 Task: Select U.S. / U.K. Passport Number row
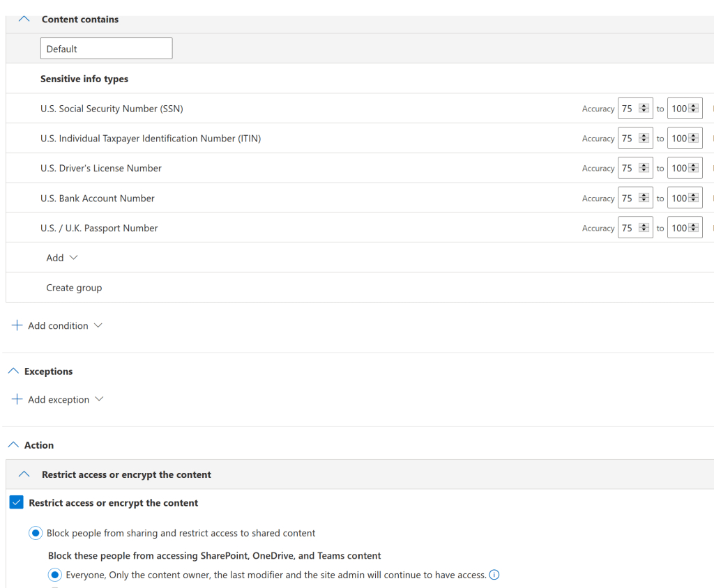[x=99, y=228]
